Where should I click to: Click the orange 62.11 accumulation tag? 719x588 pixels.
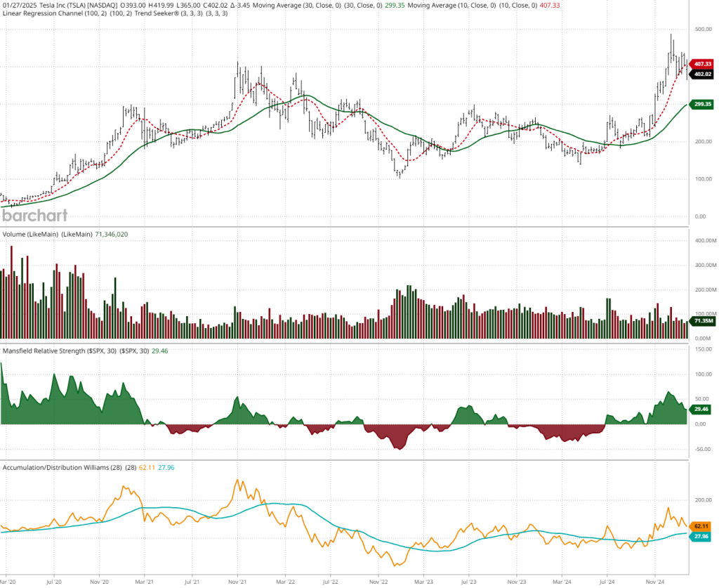click(701, 525)
